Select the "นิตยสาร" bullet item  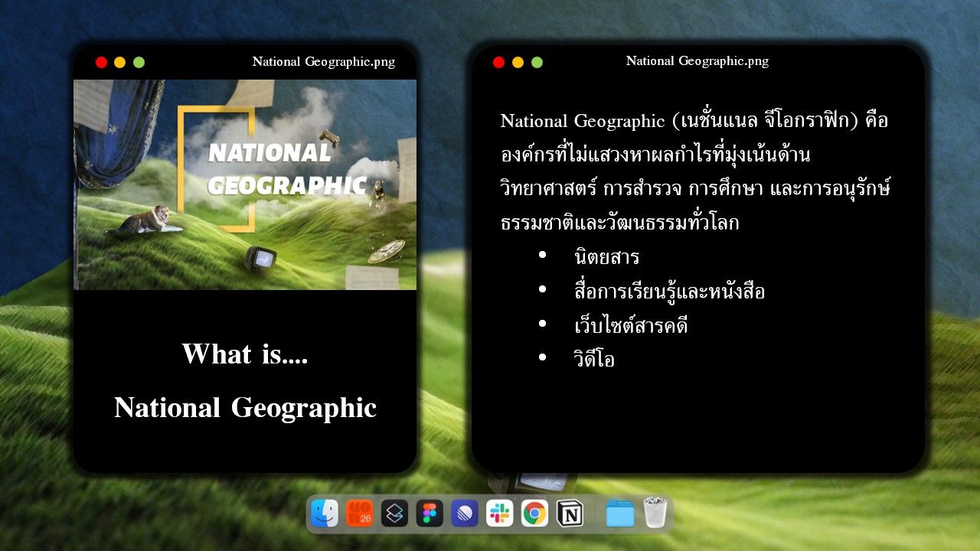pyautogui.click(x=606, y=256)
